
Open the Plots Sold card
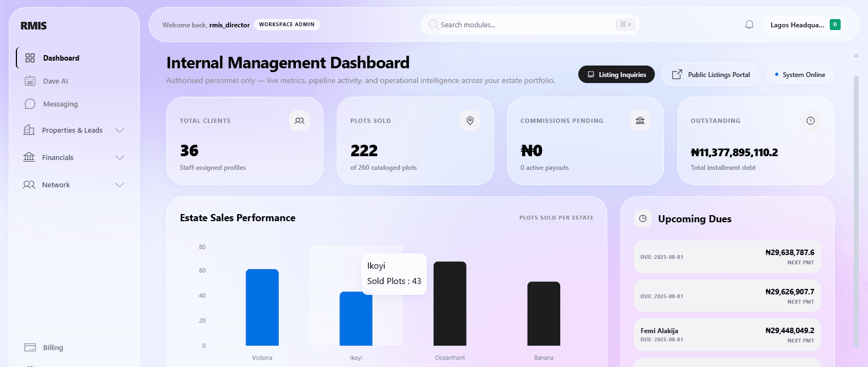click(x=415, y=141)
